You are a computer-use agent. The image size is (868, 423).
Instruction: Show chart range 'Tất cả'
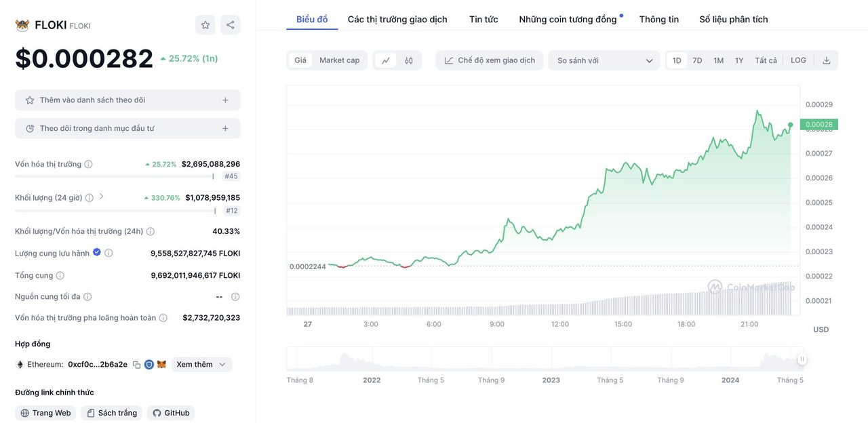coord(766,60)
